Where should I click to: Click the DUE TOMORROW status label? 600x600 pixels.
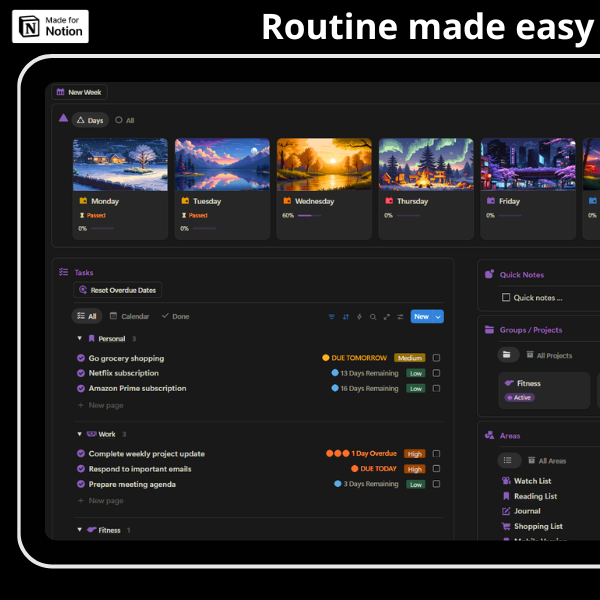tap(355, 358)
